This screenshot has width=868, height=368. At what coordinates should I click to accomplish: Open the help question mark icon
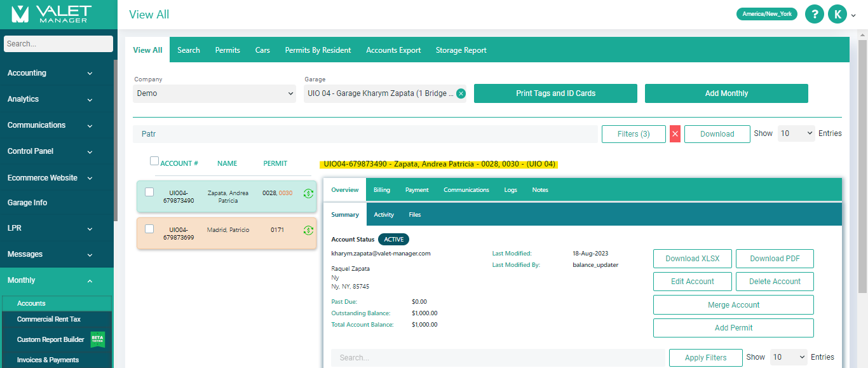point(814,13)
